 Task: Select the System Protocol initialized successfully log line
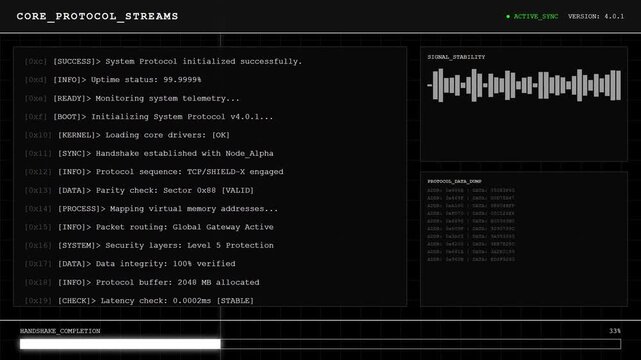pyautogui.click(x=163, y=61)
